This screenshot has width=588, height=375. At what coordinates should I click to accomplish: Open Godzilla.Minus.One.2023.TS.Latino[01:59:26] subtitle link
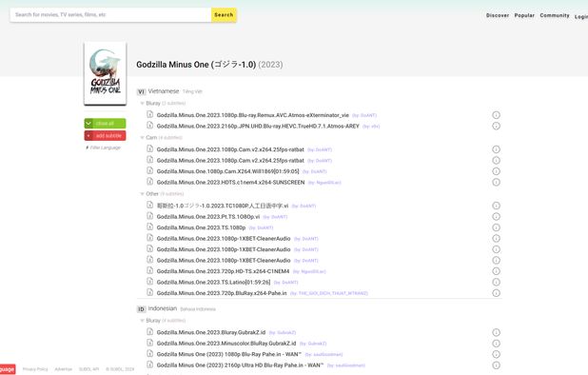coord(213,282)
